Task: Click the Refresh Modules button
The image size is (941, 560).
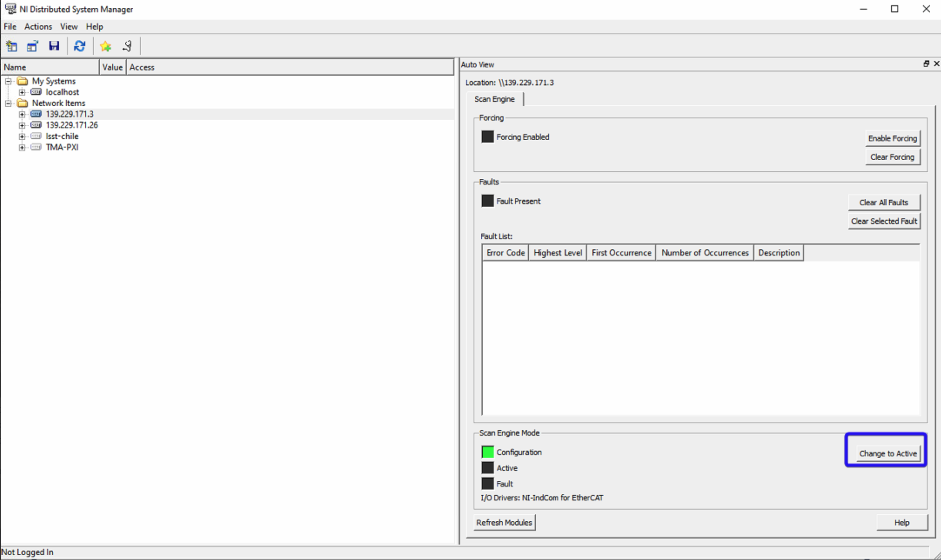Action: (x=504, y=522)
